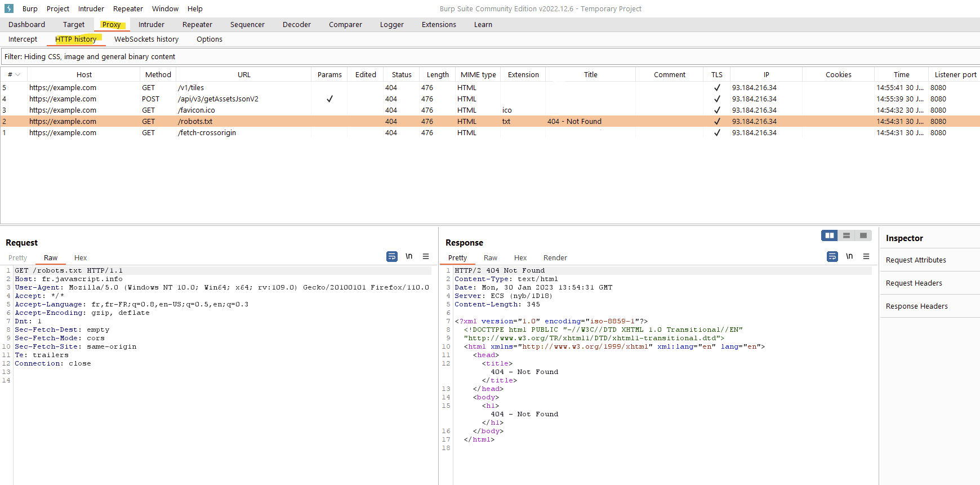Switch Response view to Pretty

(x=457, y=258)
